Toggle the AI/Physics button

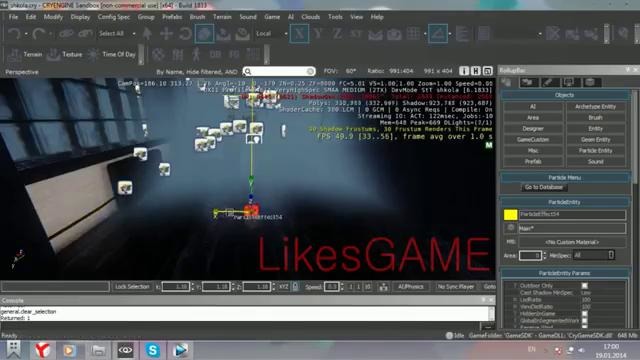[x=410, y=287]
